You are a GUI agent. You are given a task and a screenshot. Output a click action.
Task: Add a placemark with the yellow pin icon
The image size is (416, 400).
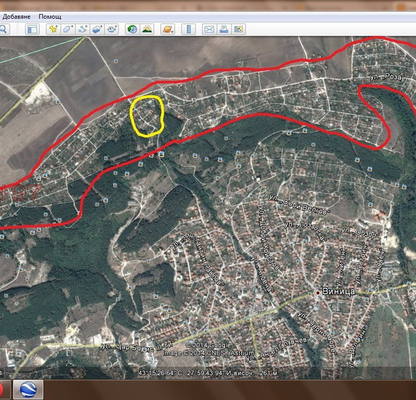point(53,29)
